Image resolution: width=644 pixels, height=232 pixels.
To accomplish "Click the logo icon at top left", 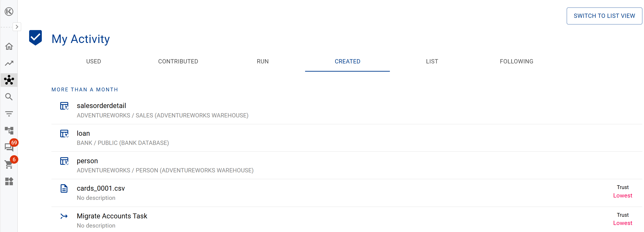I will [x=9, y=12].
